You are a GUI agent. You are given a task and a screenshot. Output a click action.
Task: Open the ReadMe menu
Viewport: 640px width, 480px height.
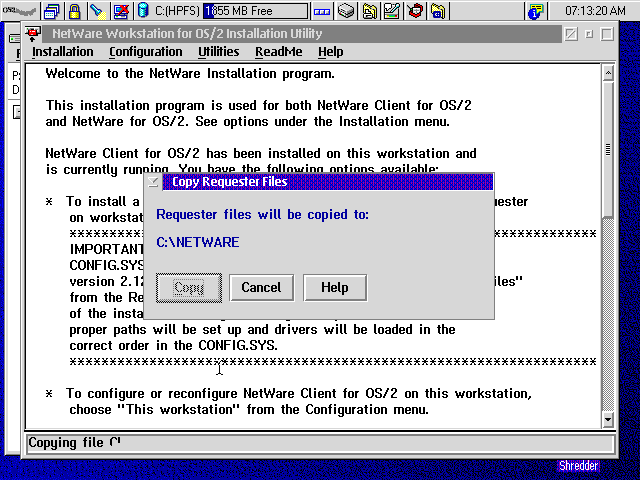(278, 52)
